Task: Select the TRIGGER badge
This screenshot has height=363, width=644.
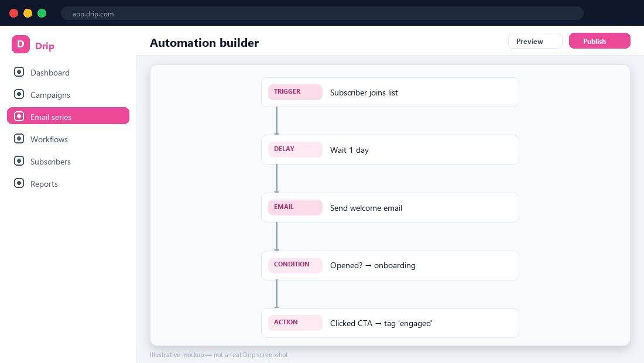Action: coord(295,92)
